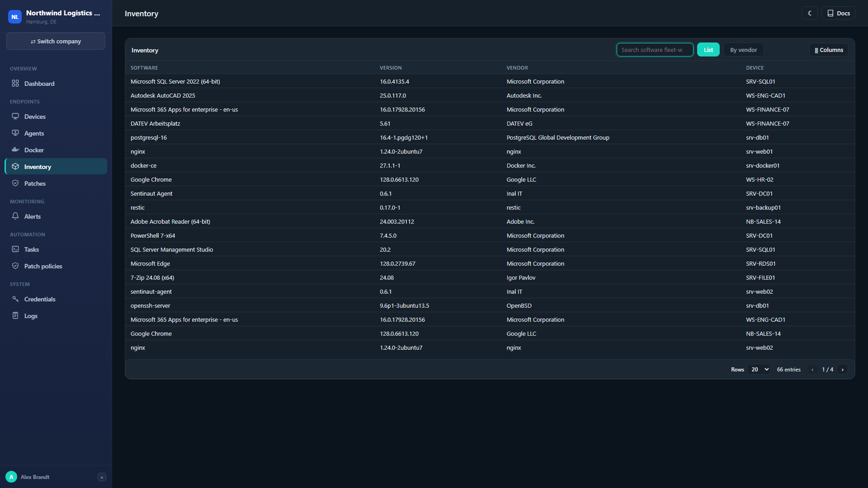Open the Columns chooser
The image size is (868, 488).
(x=829, y=50)
